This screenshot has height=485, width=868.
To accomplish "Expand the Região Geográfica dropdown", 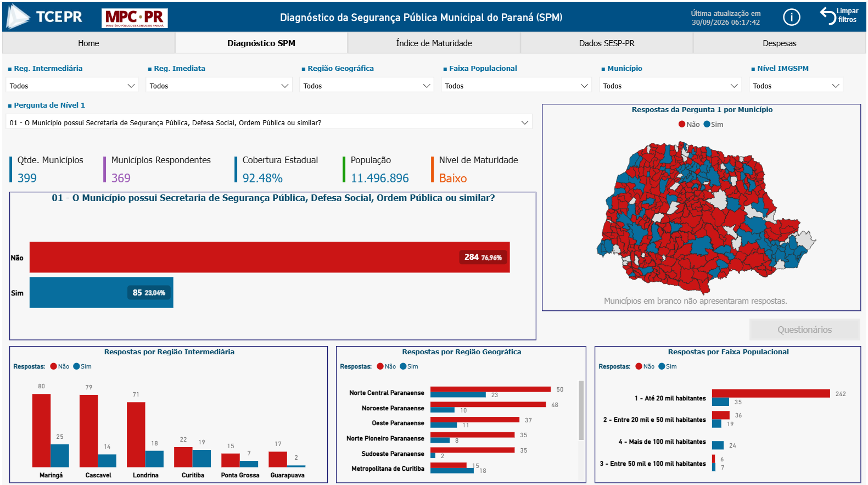I will pyautogui.click(x=367, y=86).
